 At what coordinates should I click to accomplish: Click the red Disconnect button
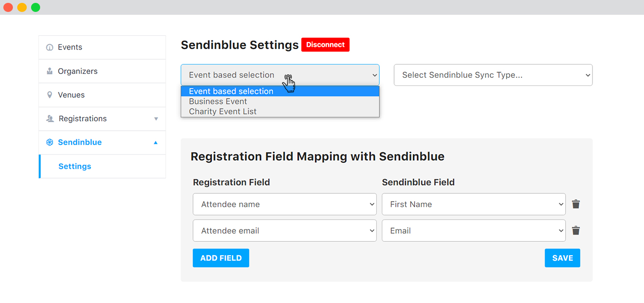325,44
